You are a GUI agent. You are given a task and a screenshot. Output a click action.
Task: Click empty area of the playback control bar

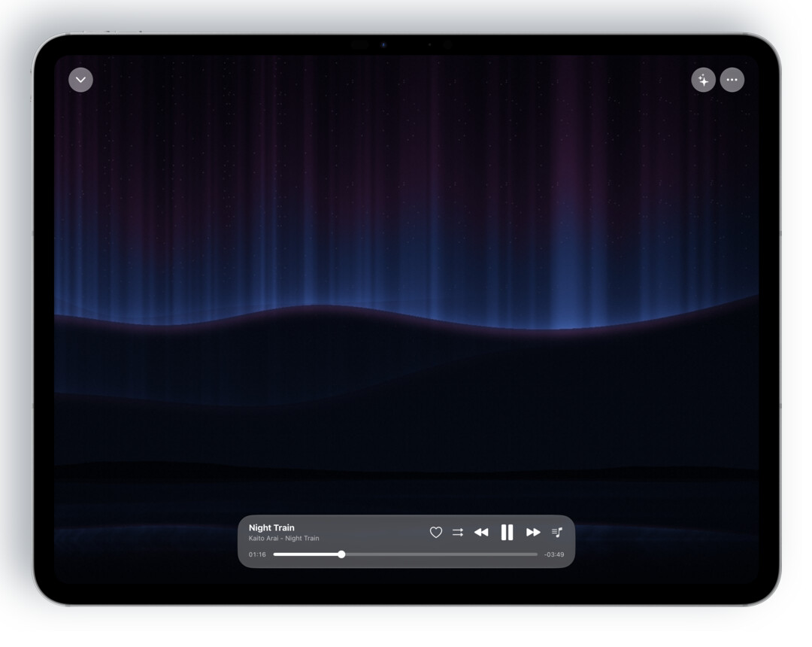pos(373,531)
